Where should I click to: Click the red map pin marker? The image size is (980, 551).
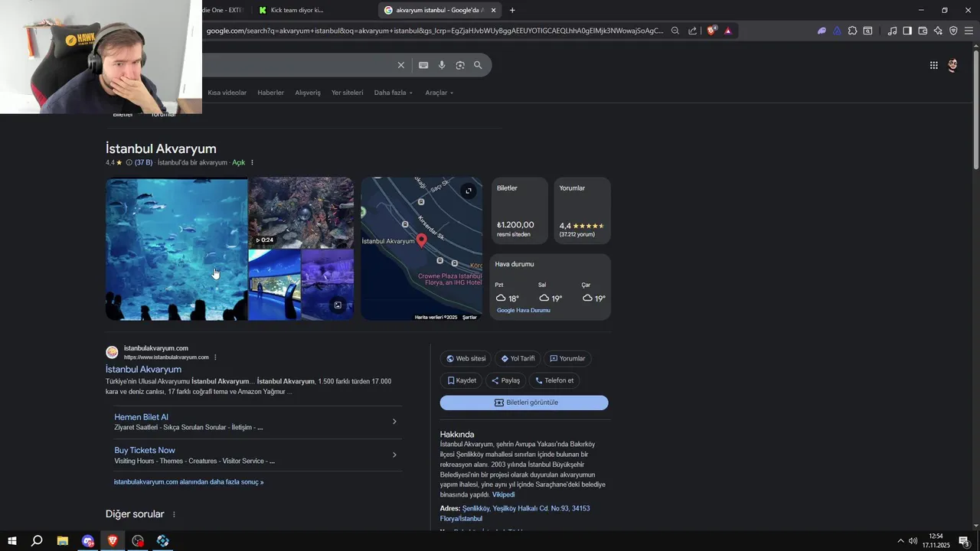421,241
